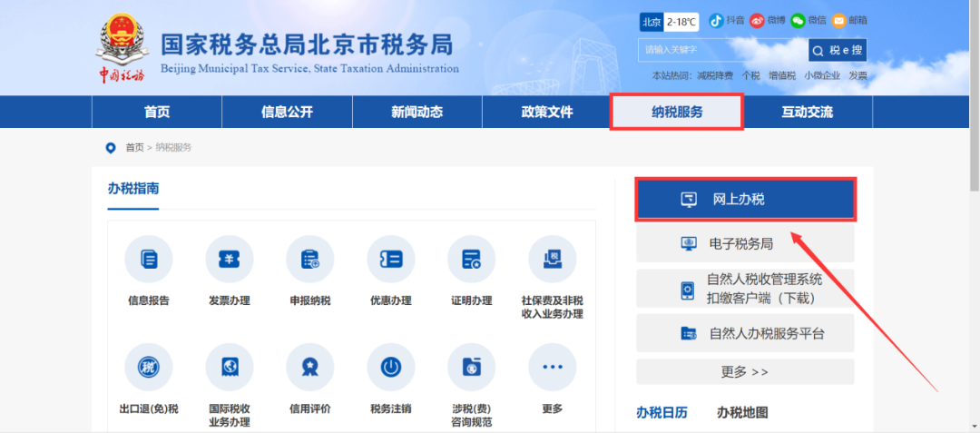Image resolution: width=980 pixels, height=433 pixels.
Task: Click the 网上办税 button
Action: (745, 200)
